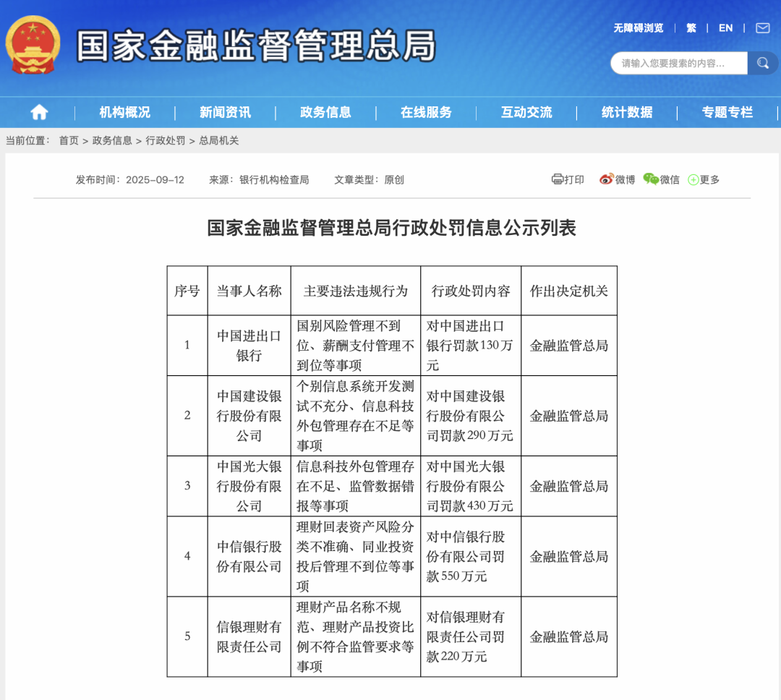Expand more sharing options plus icon
This screenshot has height=700, width=781.
tap(693, 180)
